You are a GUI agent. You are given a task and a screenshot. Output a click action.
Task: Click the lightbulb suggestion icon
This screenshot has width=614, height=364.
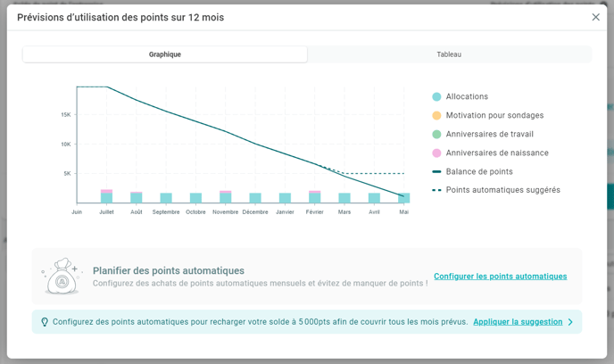pyautogui.click(x=45, y=322)
